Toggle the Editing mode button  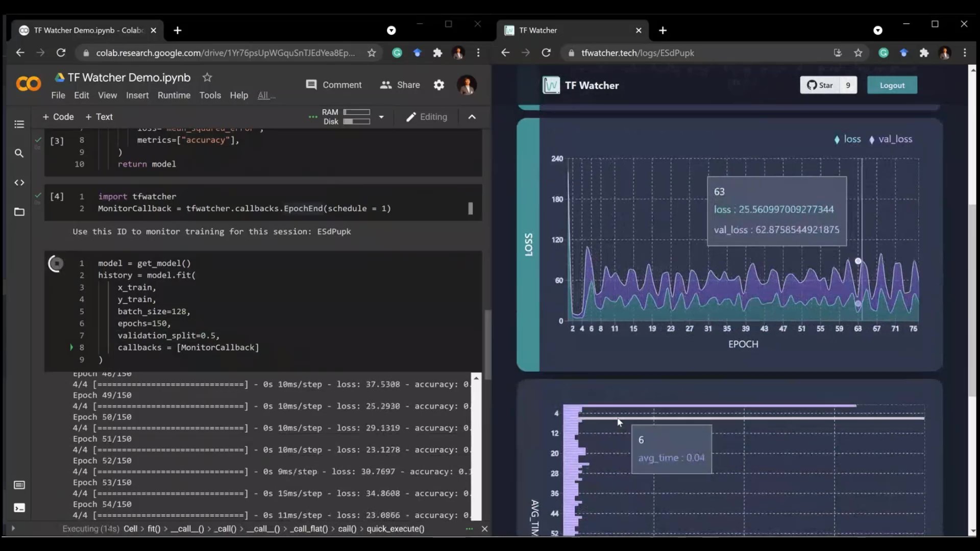coord(427,117)
